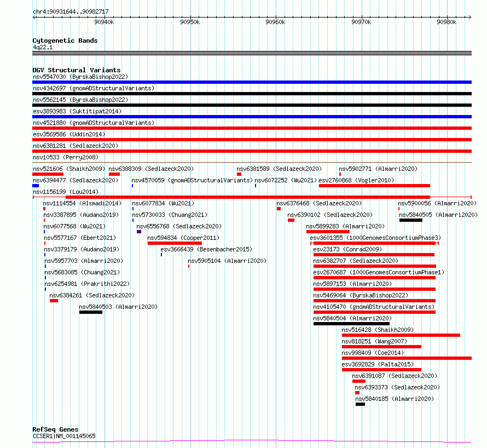Select the nsv998409 (Coe2014) label
487x448 pixels.
pos(373,353)
